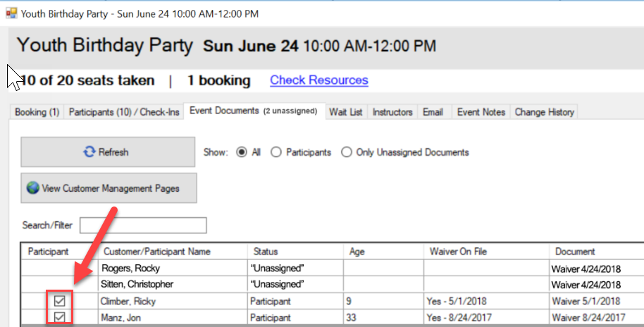The image size is (644, 327).
Task: Click the app icon in title bar
Action: pyautogui.click(x=11, y=13)
